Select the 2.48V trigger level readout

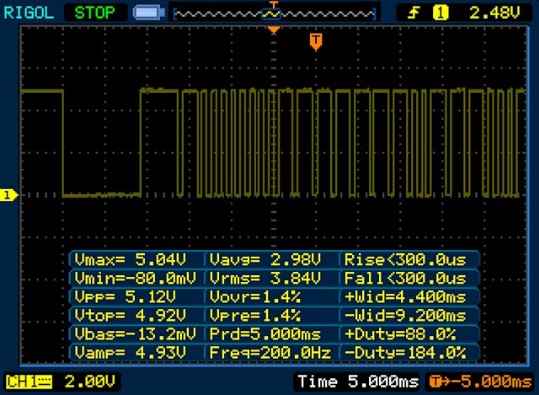[x=495, y=13]
